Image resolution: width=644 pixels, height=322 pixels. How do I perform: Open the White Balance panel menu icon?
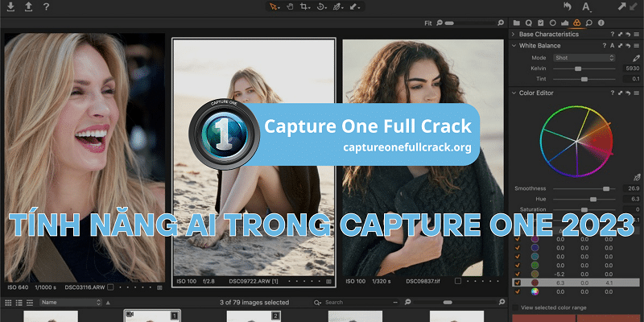click(x=636, y=46)
